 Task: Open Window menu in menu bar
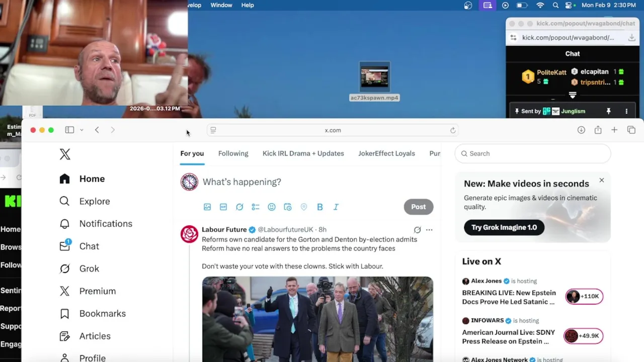click(x=221, y=5)
